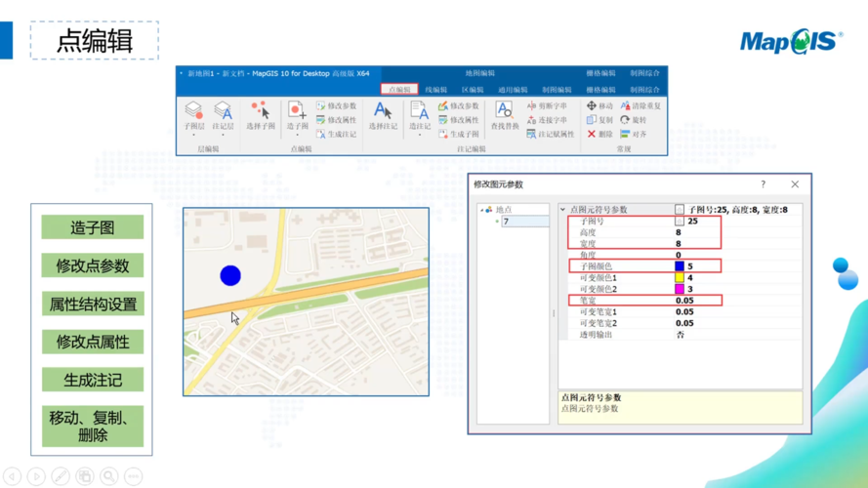Click the 对齐 tool
This screenshot has width=868, height=488.
[x=634, y=134]
